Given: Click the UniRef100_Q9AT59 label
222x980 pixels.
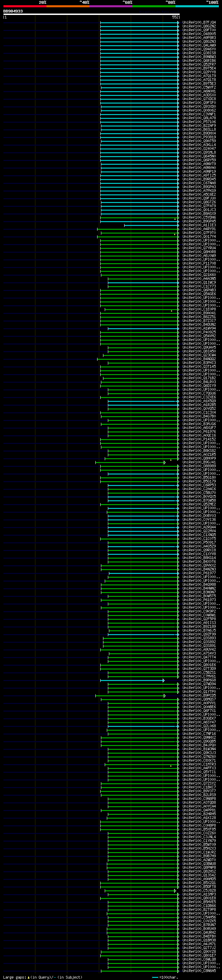Looking at the screenshot, I should click(199, 141).
